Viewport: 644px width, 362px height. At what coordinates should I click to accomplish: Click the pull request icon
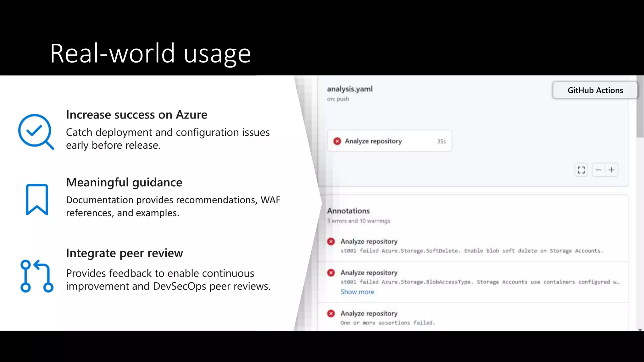click(x=37, y=276)
